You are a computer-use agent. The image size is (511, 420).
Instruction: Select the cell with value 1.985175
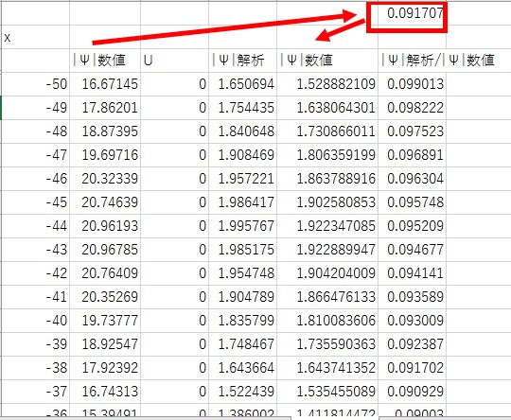(243, 250)
